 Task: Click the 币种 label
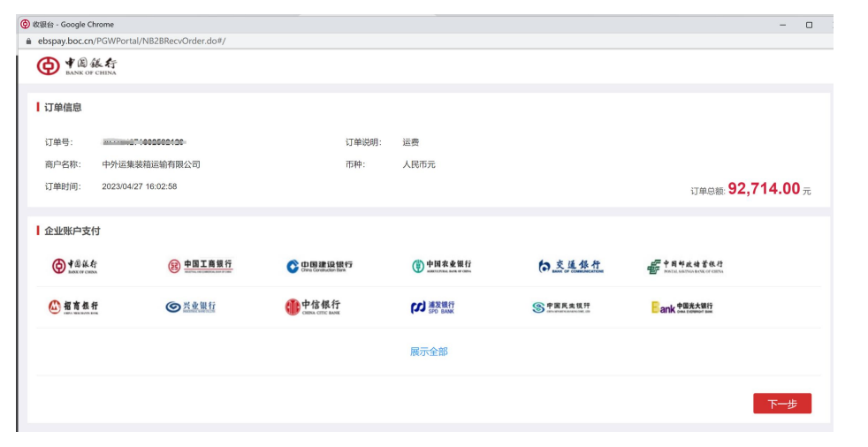click(355, 164)
